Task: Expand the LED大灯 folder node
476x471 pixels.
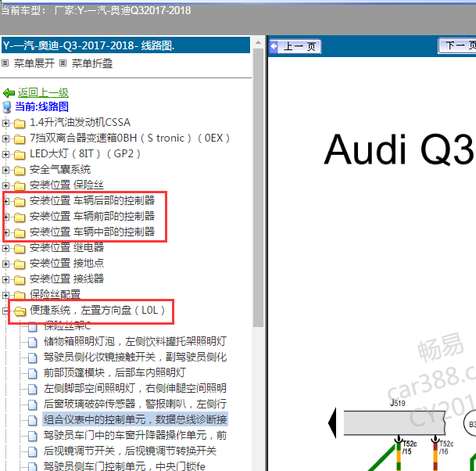Action: click(5, 154)
